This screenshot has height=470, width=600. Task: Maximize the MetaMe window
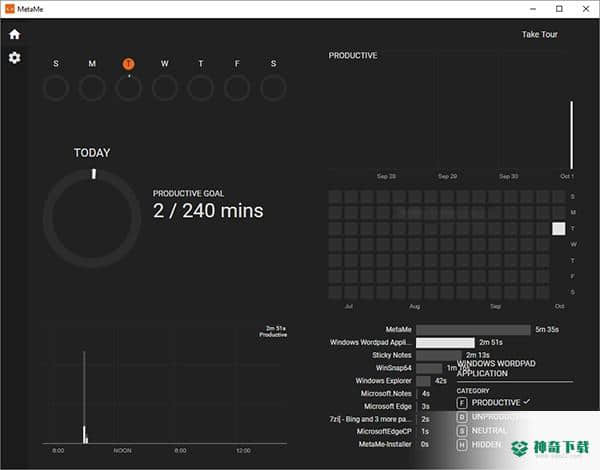click(559, 9)
